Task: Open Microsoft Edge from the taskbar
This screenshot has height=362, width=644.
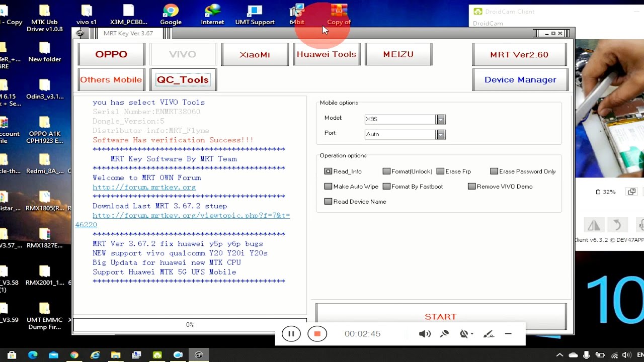Action: coord(33,355)
